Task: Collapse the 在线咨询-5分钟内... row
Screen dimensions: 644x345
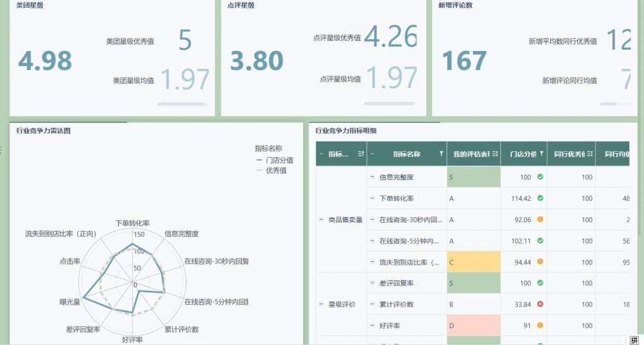Action: tap(372, 240)
